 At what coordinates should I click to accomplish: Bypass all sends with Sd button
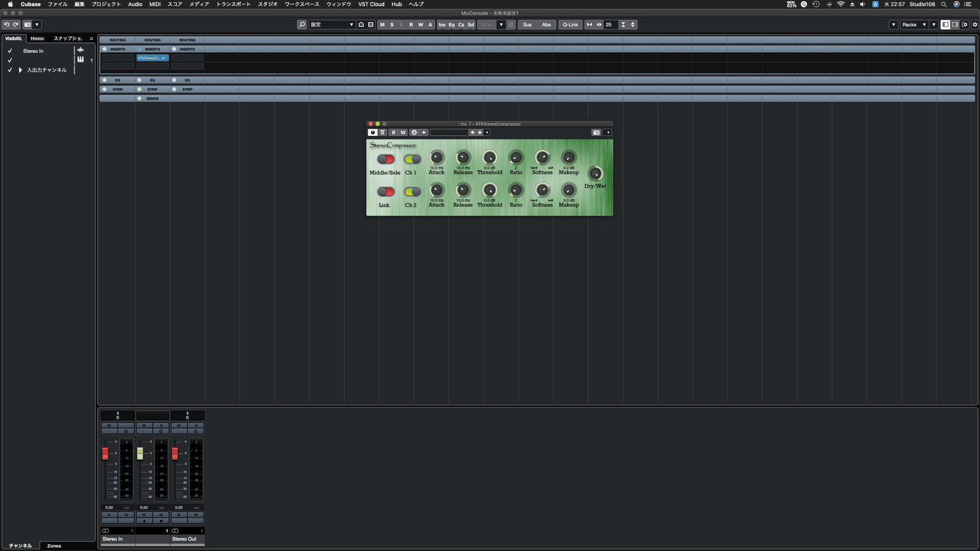tap(470, 24)
